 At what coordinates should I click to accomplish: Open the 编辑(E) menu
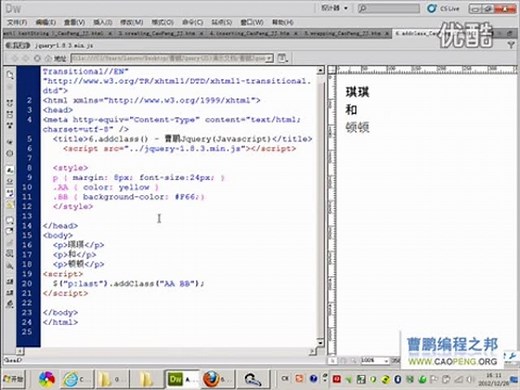tap(46, 22)
